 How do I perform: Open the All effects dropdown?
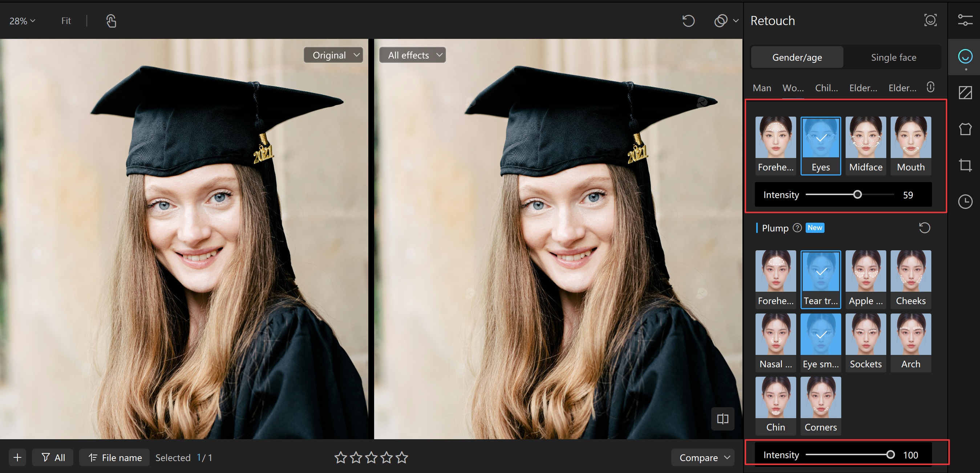click(412, 55)
